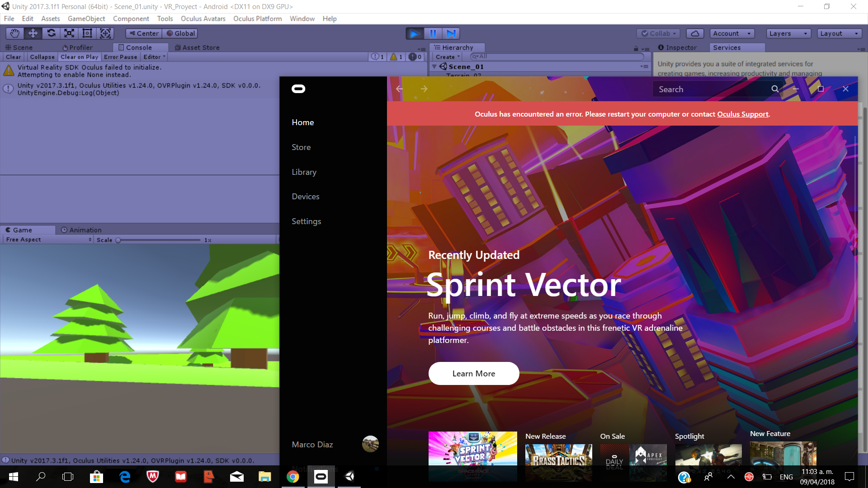Click the Oculus logo icon

pos(298,89)
